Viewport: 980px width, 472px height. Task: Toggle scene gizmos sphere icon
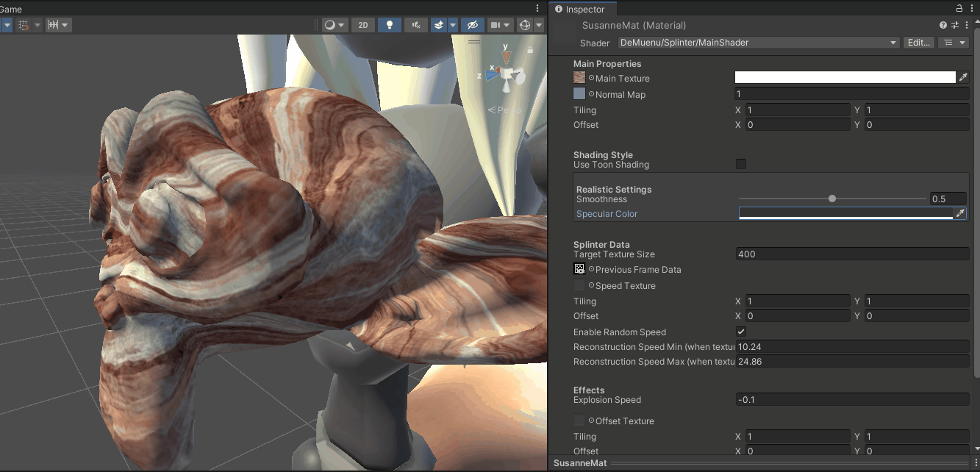(x=525, y=25)
